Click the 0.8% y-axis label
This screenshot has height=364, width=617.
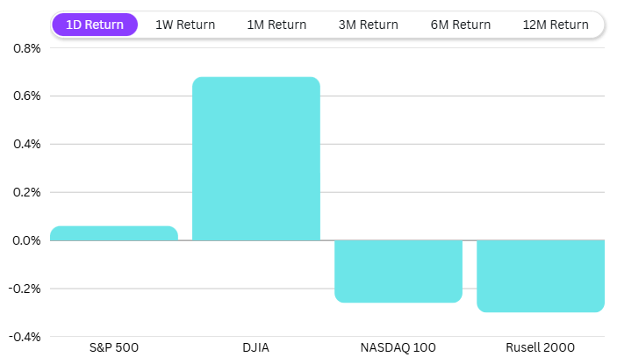24,47
